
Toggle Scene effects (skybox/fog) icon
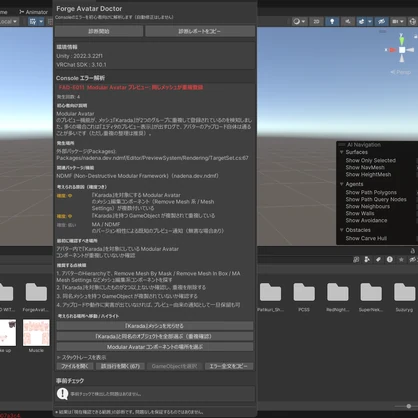(362, 22)
